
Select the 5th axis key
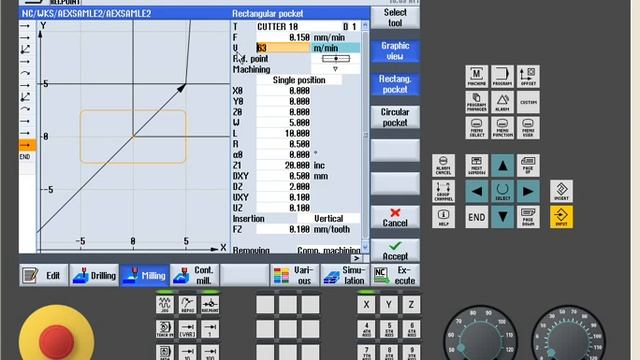pos(389,329)
